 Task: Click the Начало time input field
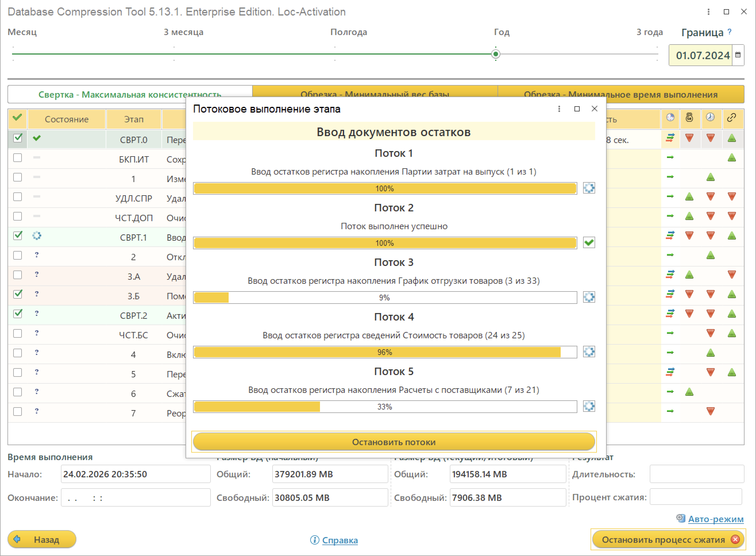pyautogui.click(x=135, y=474)
